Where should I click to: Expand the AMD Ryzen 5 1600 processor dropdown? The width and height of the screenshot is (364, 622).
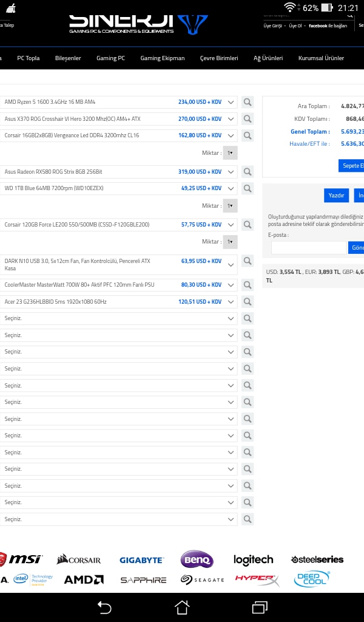click(x=231, y=102)
